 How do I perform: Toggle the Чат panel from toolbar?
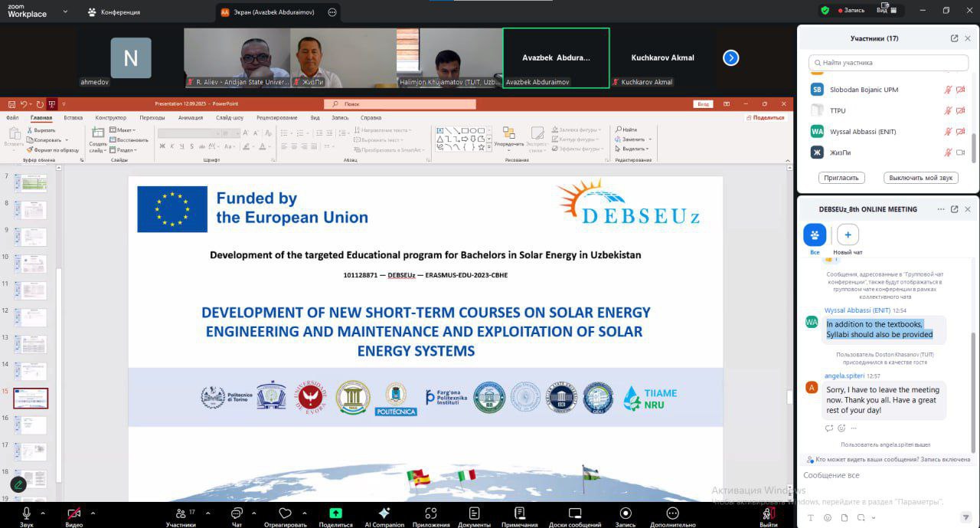point(237,513)
